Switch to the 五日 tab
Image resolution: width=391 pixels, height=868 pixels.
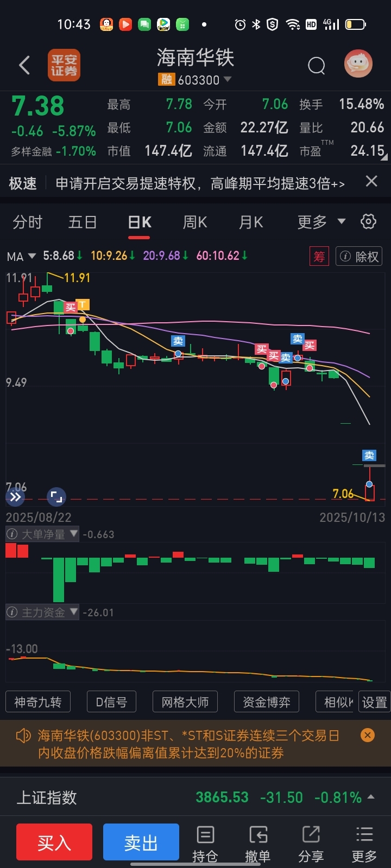click(83, 222)
